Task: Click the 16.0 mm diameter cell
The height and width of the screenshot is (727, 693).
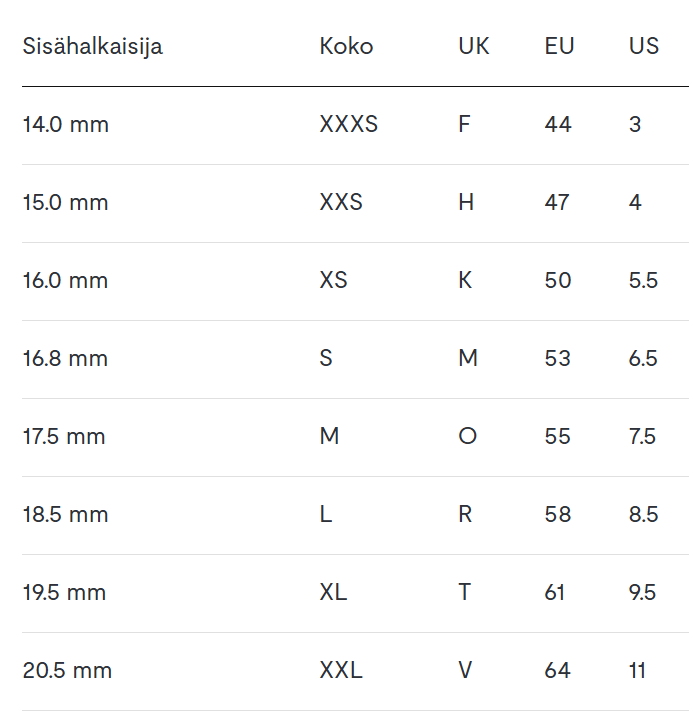Action: [x=66, y=281]
